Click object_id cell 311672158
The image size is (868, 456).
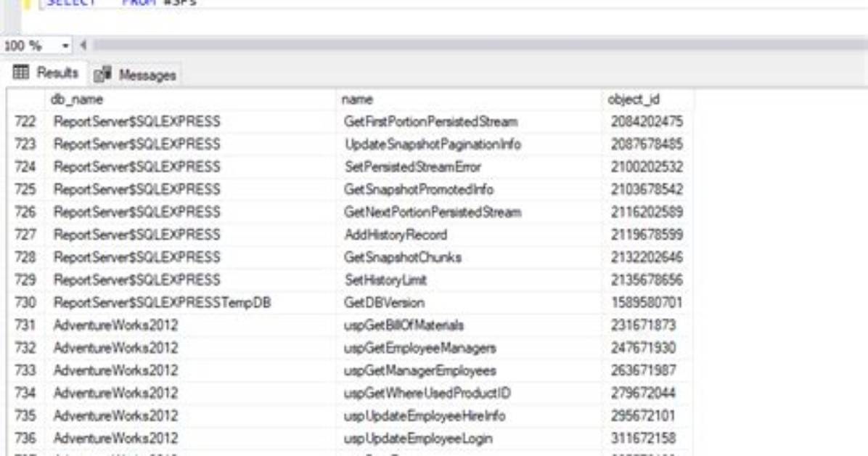[x=647, y=439]
